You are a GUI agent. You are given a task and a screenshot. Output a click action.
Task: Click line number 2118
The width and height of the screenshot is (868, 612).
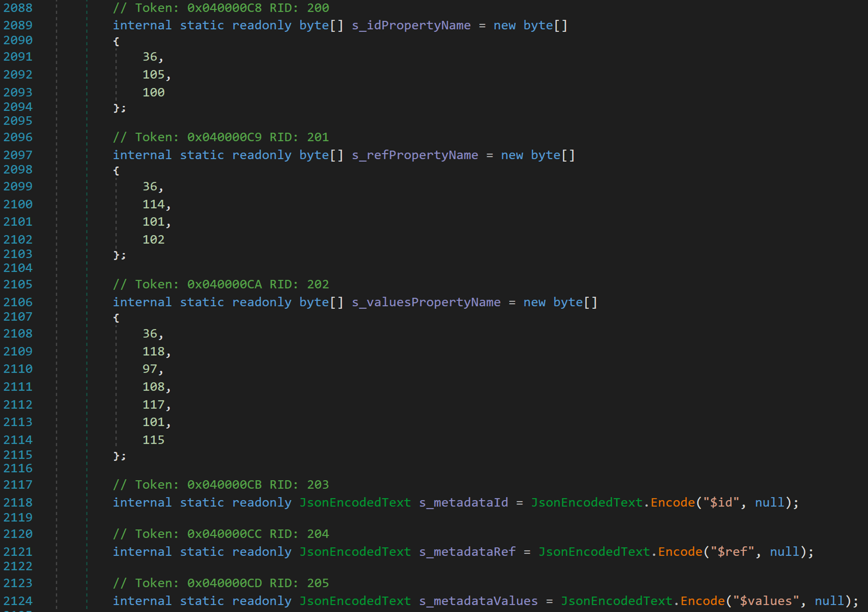(x=18, y=503)
